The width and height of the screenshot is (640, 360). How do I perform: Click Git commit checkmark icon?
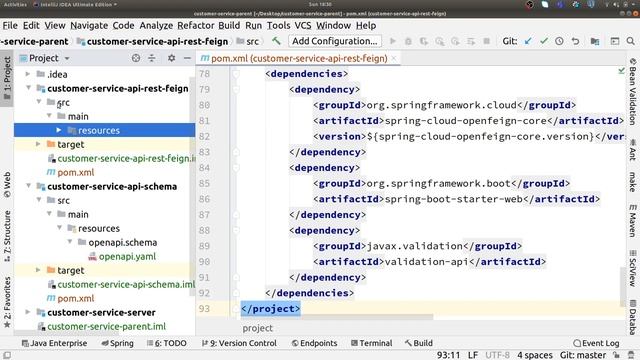(x=544, y=41)
